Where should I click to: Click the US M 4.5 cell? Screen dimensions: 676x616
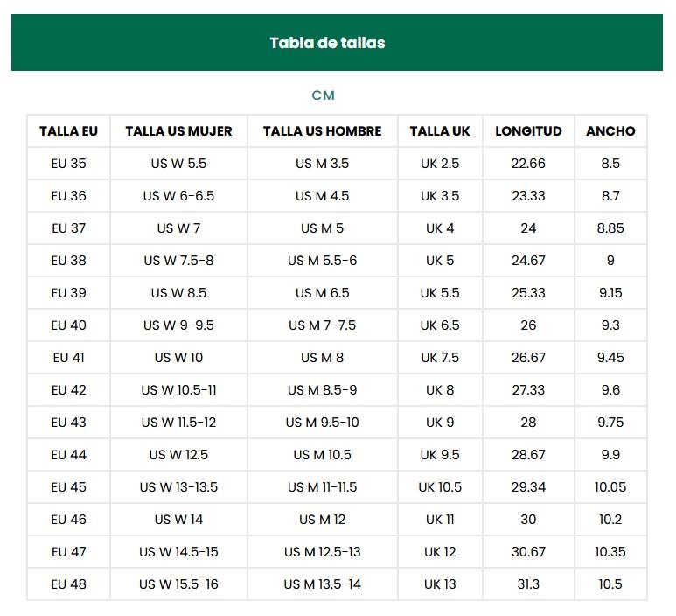(322, 196)
